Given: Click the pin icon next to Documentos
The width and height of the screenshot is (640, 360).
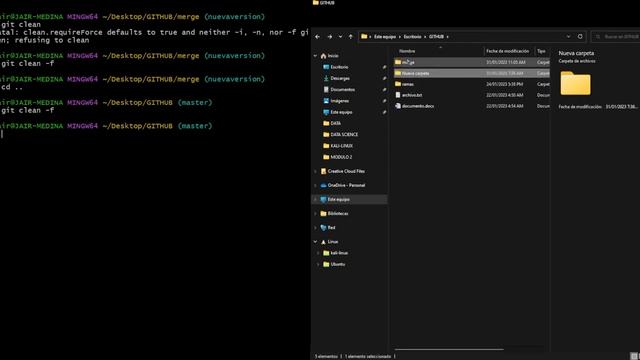Looking at the screenshot, I should coord(384,89).
